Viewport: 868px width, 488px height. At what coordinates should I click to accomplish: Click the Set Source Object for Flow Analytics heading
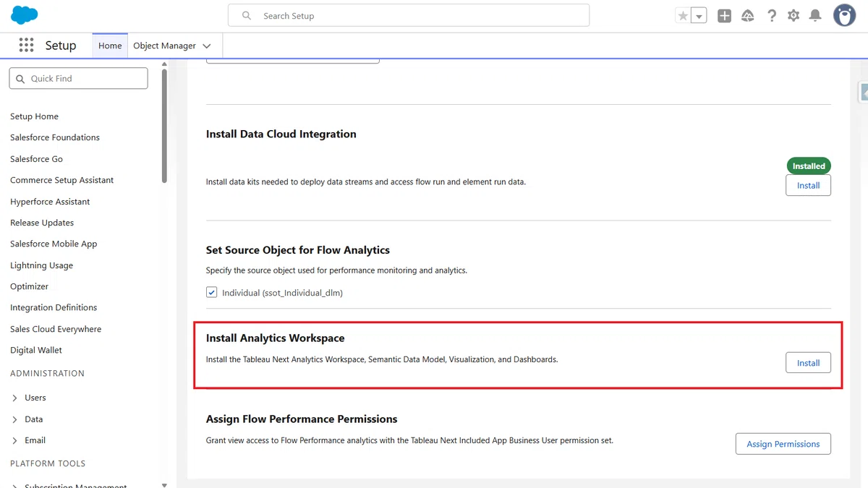298,250
